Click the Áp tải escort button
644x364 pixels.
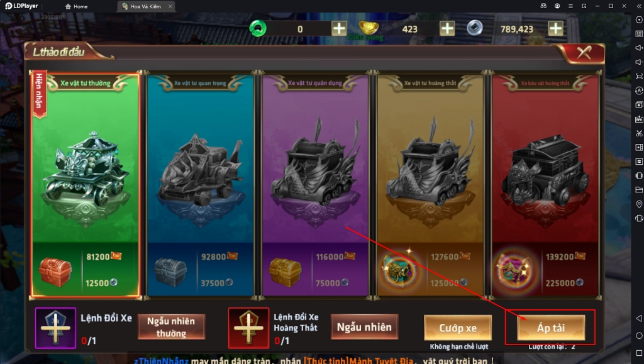click(x=551, y=328)
